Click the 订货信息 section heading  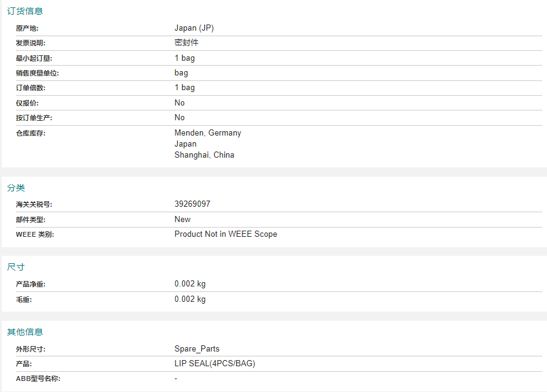tap(25, 11)
